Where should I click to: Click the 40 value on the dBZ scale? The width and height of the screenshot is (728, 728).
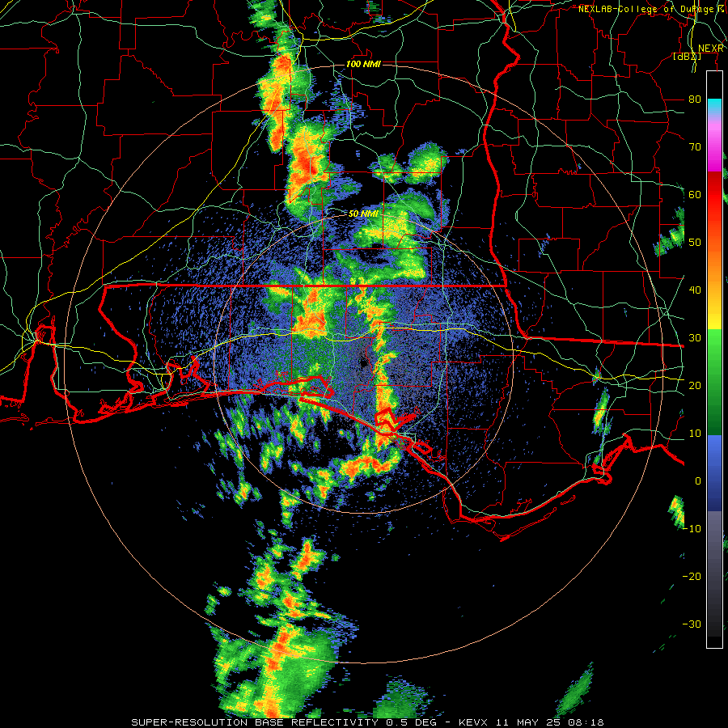tap(695, 290)
